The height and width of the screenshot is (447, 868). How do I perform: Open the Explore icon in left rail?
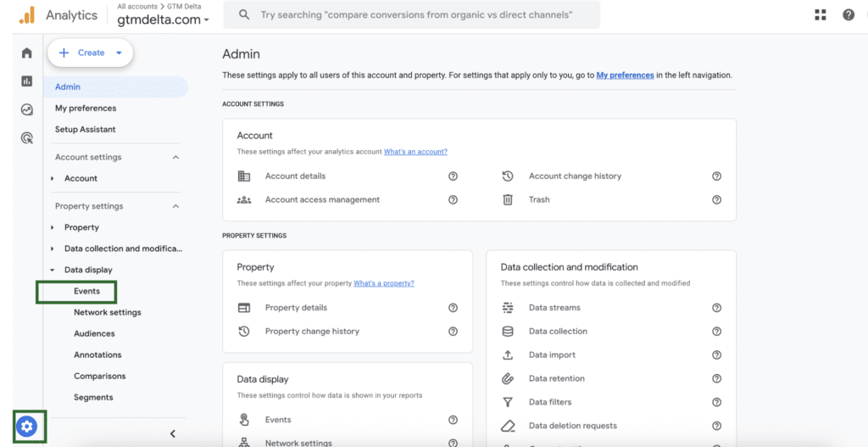coord(27,109)
